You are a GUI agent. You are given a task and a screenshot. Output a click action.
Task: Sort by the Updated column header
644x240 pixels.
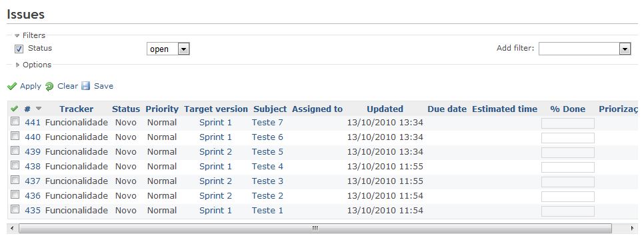pyautogui.click(x=385, y=109)
